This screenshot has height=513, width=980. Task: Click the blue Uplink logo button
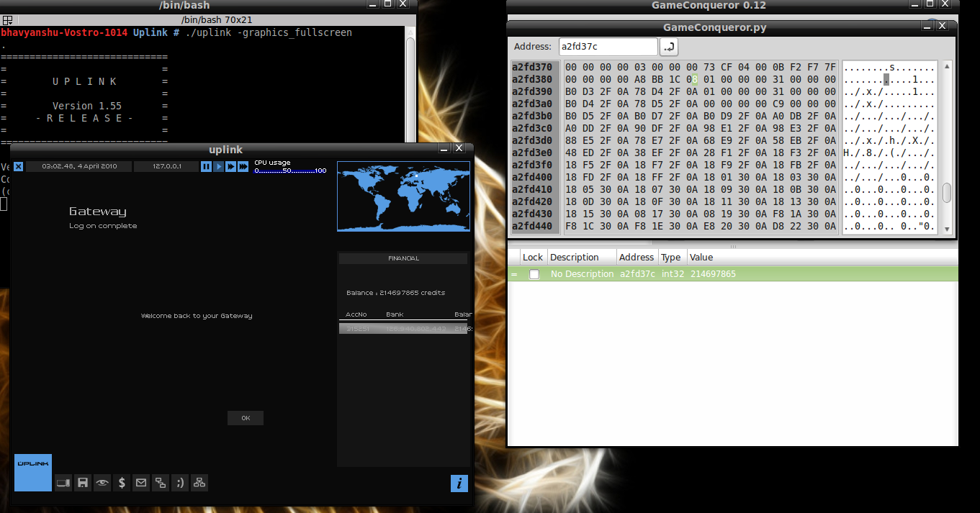33,473
